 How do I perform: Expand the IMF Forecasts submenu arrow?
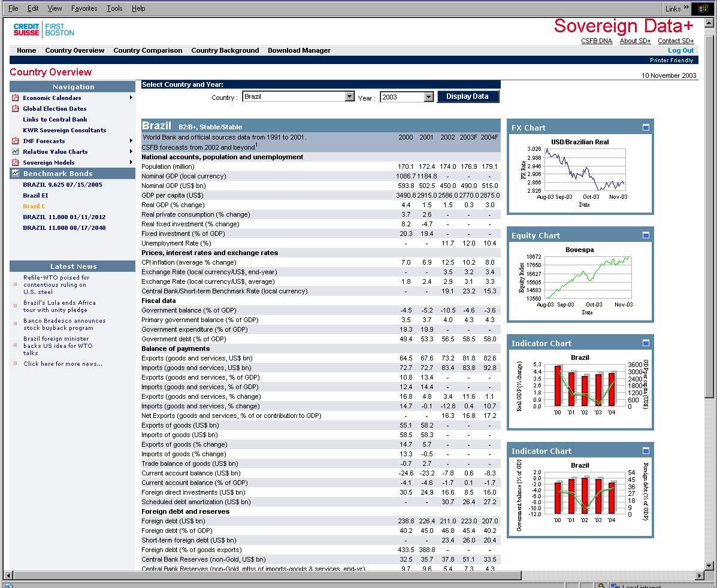click(x=131, y=141)
